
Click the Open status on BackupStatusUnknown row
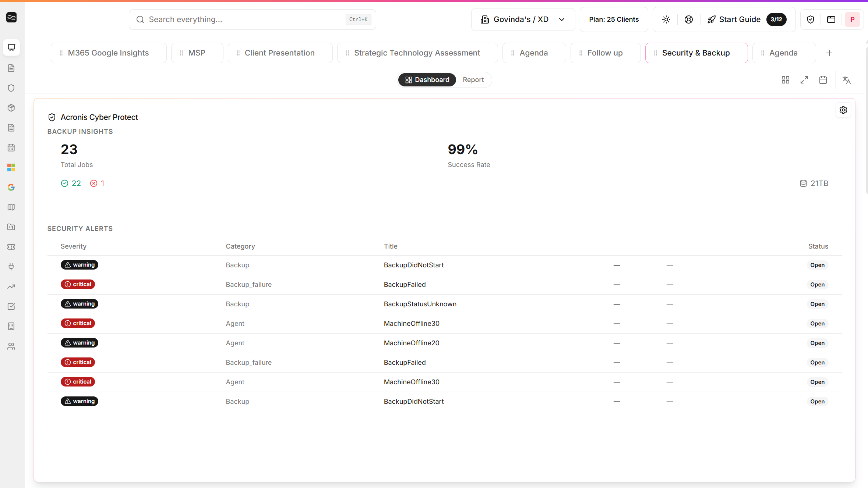(817, 304)
